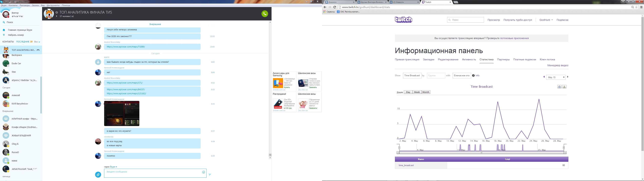Print the Time Broadcast chart
The image size is (644, 181).
(559, 87)
